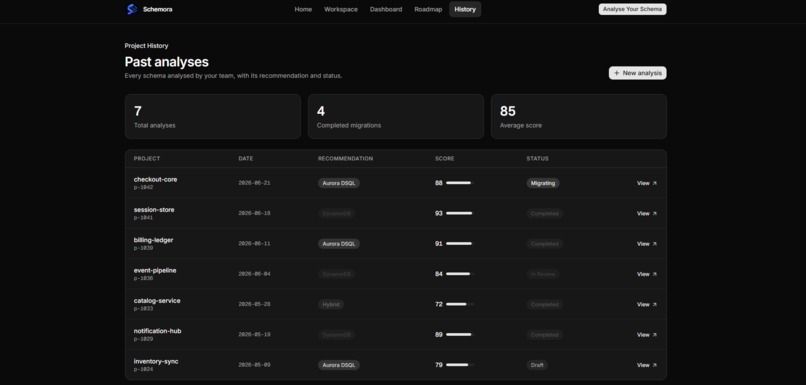Select the History nav tab

click(x=465, y=9)
